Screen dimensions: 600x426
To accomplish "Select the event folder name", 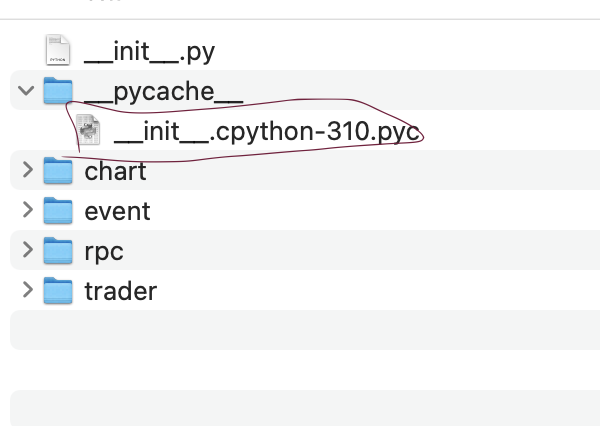I will (117, 211).
